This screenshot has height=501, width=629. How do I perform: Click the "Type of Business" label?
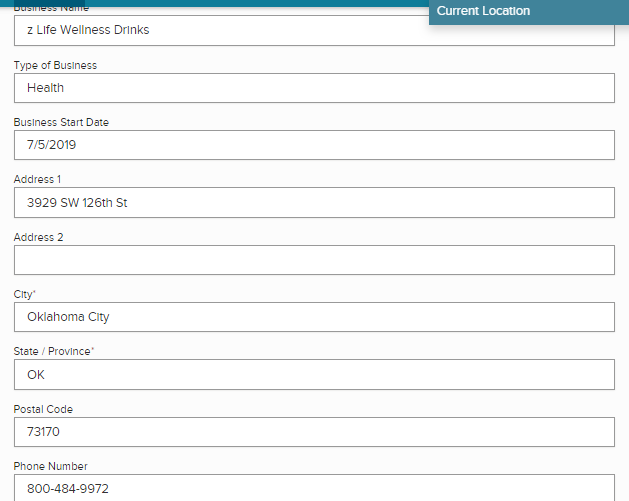(x=55, y=66)
